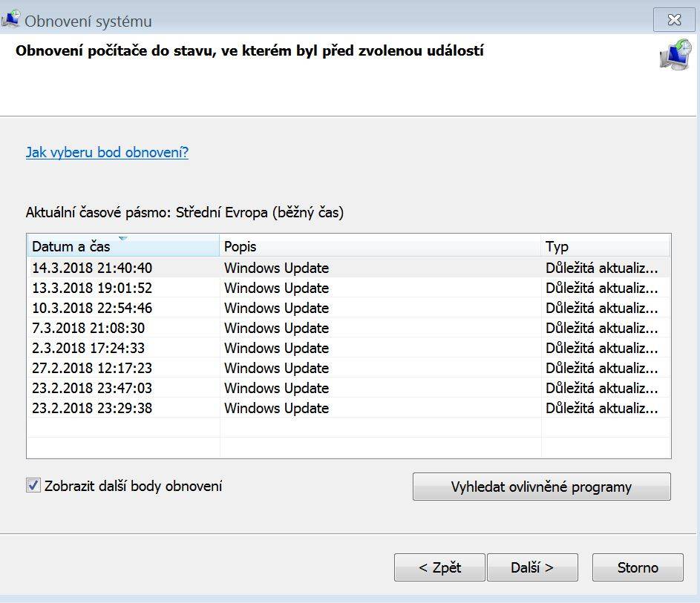Click the computer restore icon in header

coord(676,55)
